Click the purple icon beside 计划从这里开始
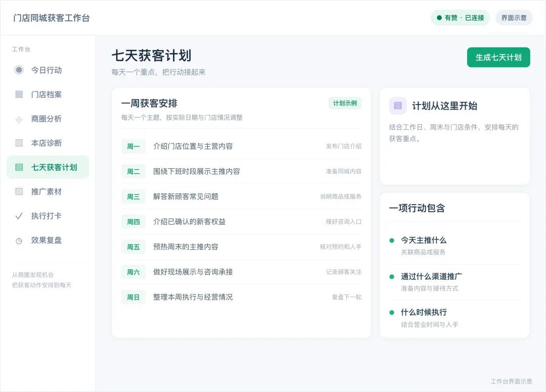The height and width of the screenshot is (392, 546). point(398,106)
